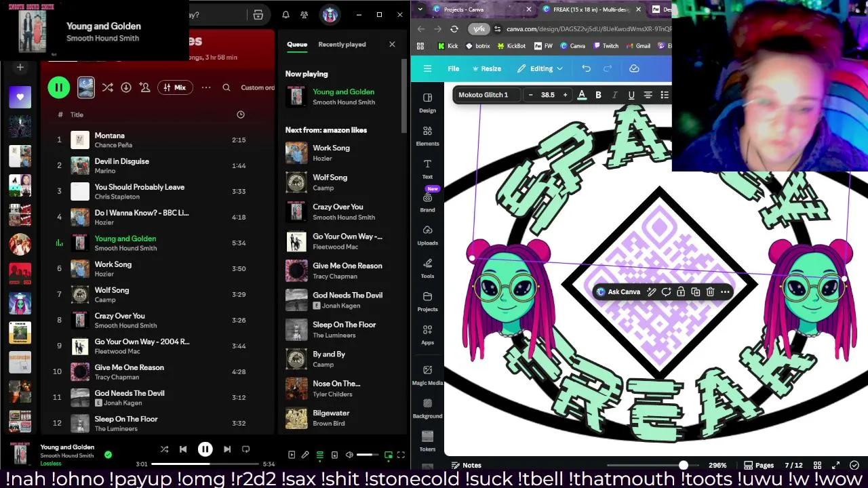Screen dimensions: 868x488
Task: Download the playlist with the arrow icon
Action: point(126,87)
